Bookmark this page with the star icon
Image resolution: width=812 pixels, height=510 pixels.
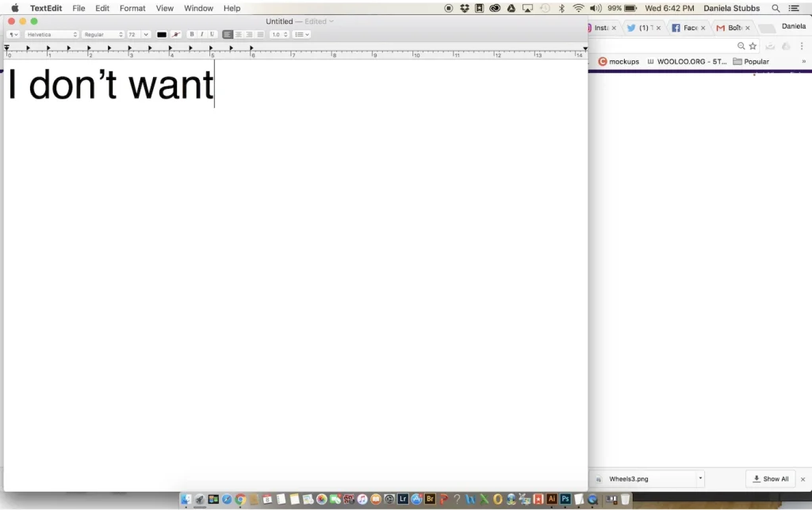coord(753,46)
